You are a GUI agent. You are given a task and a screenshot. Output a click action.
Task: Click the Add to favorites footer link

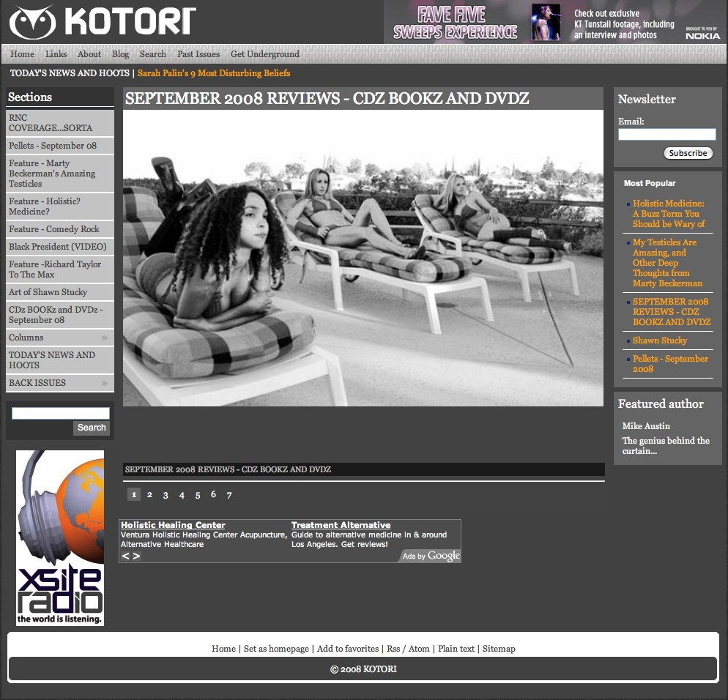348,649
